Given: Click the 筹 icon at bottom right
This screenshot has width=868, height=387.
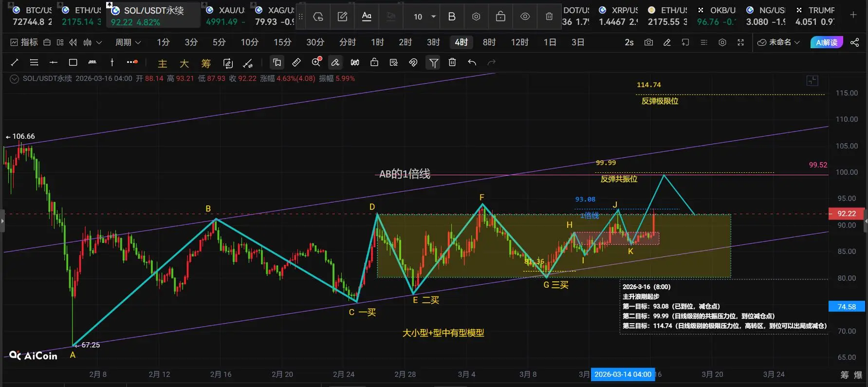Looking at the screenshot, I should point(844,375).
